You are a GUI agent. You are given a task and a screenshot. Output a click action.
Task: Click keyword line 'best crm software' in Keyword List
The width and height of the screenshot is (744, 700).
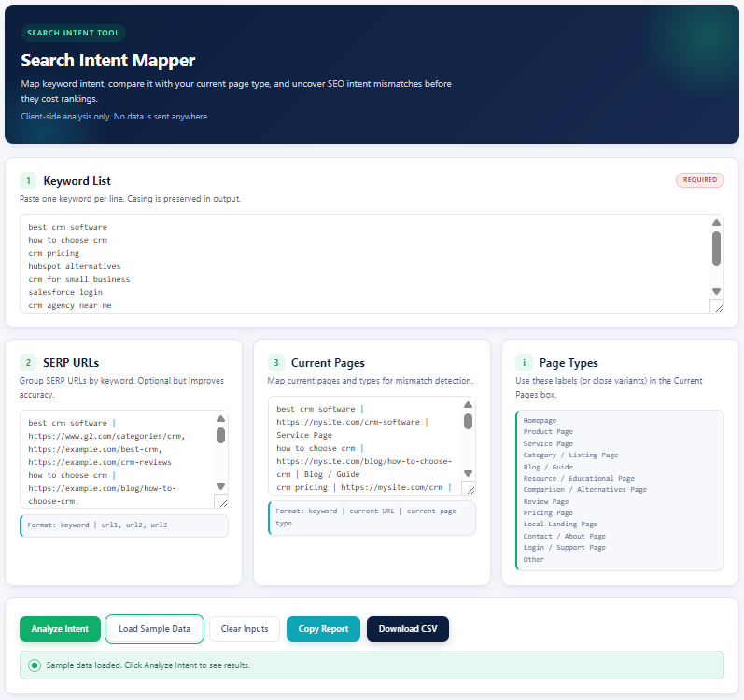click(x=68, y=227)
